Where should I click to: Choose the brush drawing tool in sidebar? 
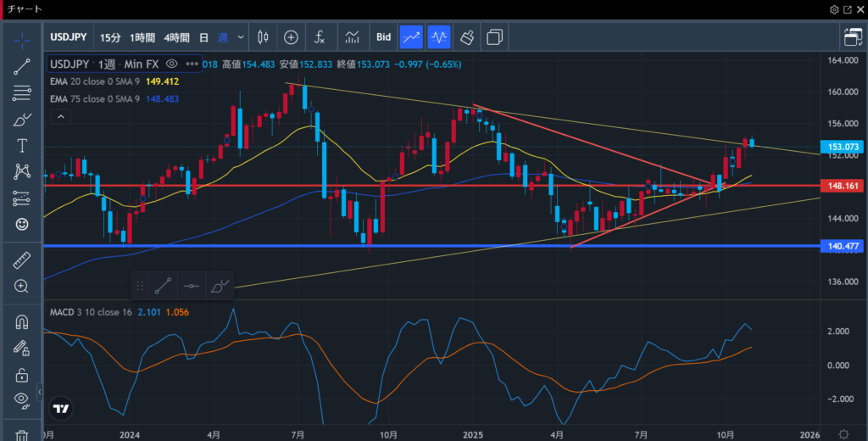point(22,120)
